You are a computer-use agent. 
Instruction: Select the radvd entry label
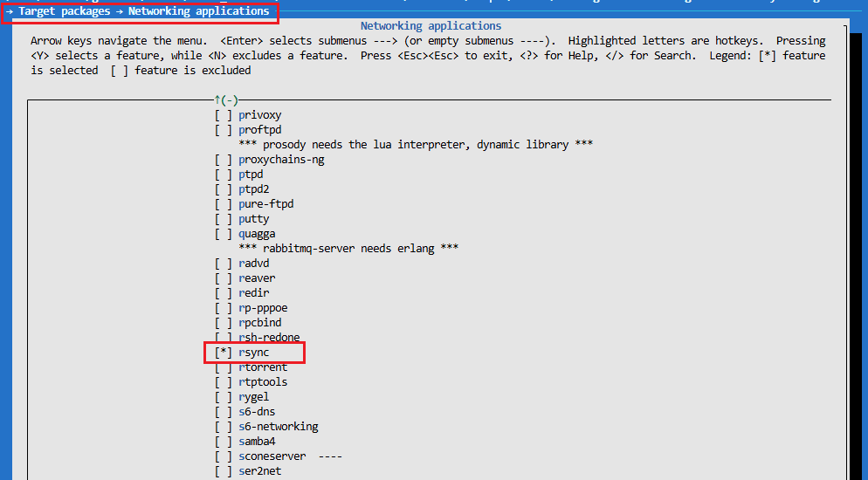[254, 264]
